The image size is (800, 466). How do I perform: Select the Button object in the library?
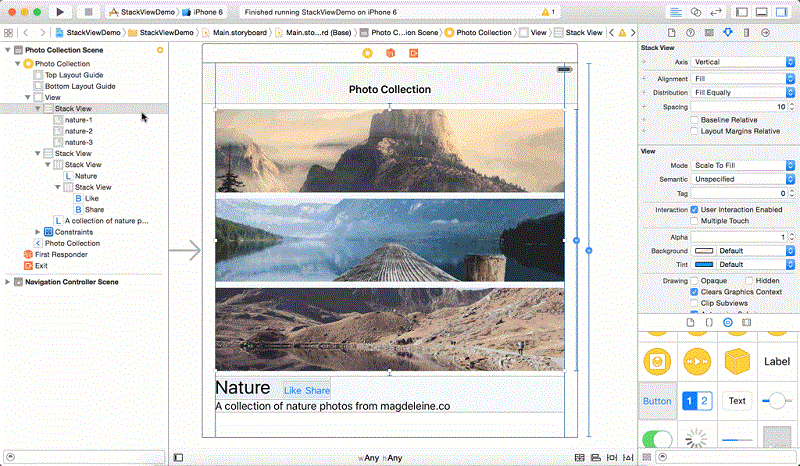pos(657,401)
